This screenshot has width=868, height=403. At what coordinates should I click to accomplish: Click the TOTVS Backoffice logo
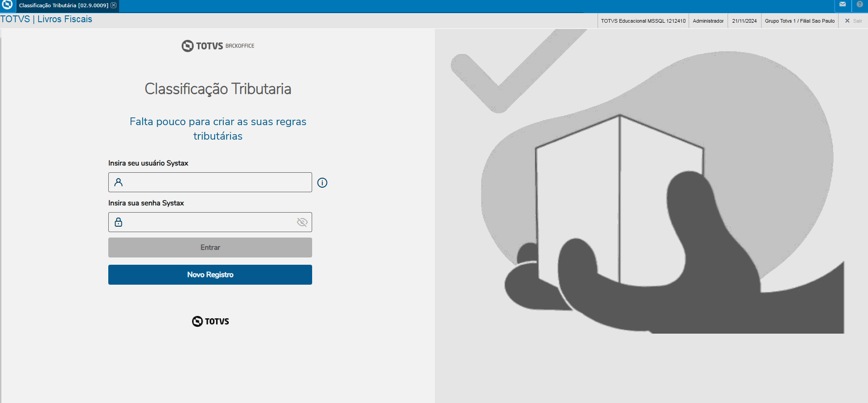click(x=218, y=46)
